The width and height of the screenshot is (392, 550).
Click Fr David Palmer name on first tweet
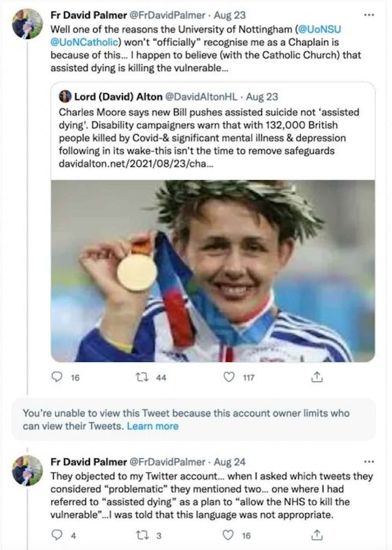click(87, 13)
